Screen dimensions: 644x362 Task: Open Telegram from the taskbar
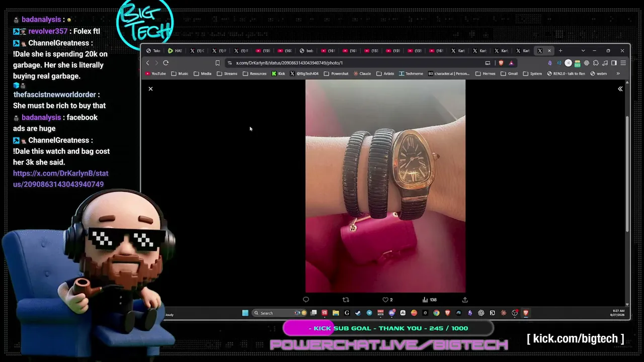click(x=369, y=313)
